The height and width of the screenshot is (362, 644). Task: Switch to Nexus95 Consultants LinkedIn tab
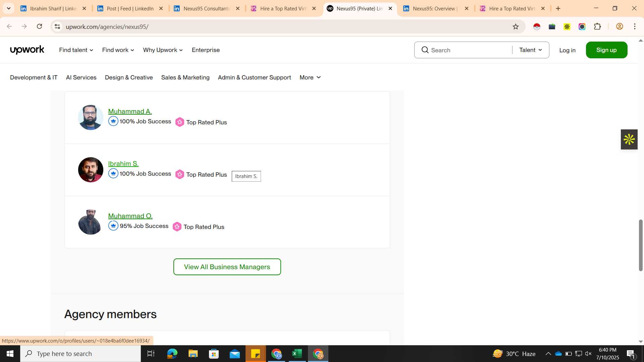pos(206,8)
